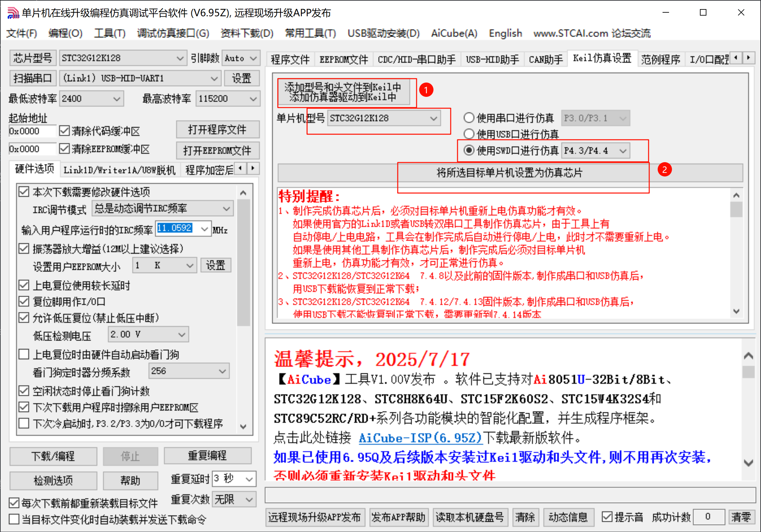Image resolution: width=761 pixels, height=532 pixels.
Task: Click 读取本机硬盘号 to read hard disk number
Action: (x=470, y=517)
